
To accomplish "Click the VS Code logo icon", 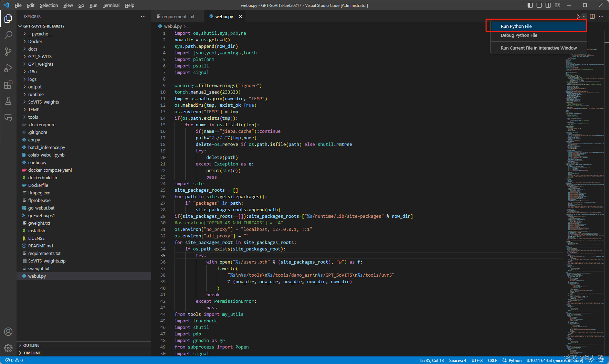I will 6,5.
